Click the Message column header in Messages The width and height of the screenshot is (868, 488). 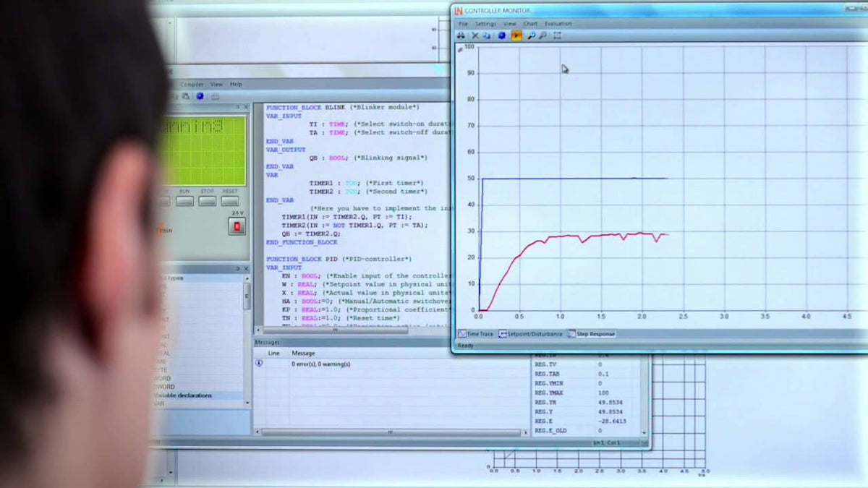coord(303,353)
